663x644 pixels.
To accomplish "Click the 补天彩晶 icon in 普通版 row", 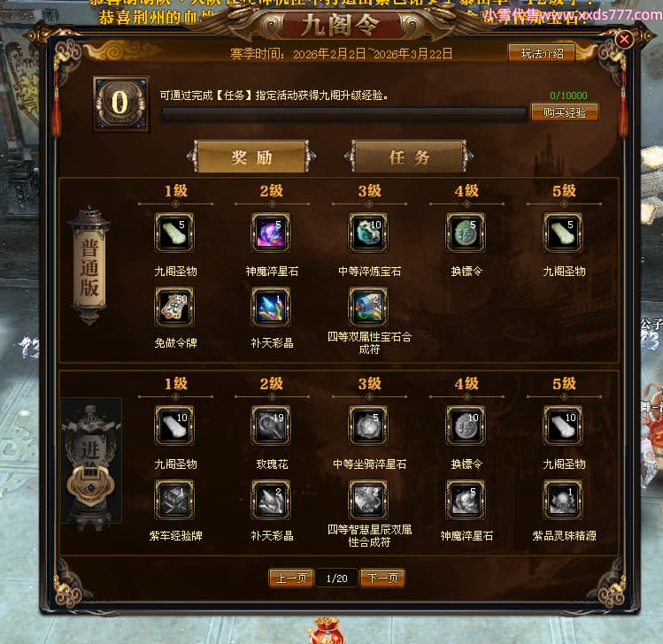I will (272, 307).
